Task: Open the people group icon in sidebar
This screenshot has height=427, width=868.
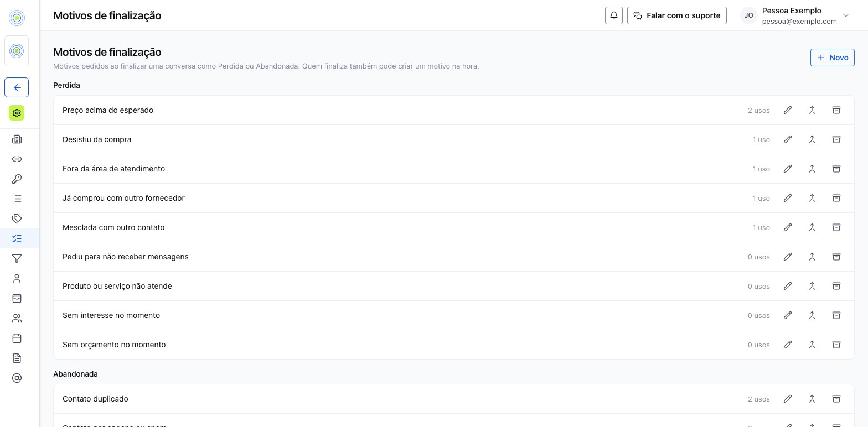Action: (x=17, y=318)
